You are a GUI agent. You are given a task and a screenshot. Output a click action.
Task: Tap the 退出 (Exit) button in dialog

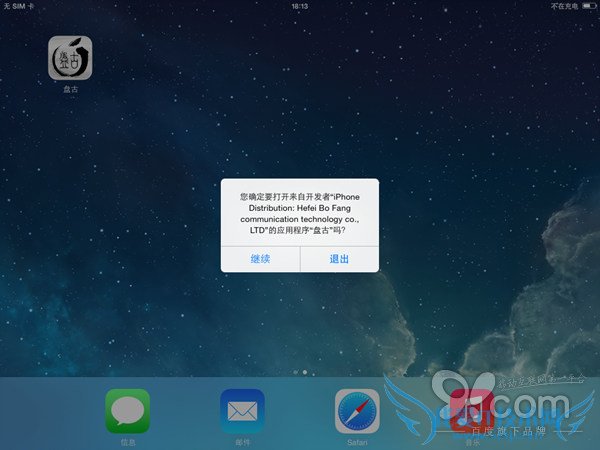[x=339, y=259]
